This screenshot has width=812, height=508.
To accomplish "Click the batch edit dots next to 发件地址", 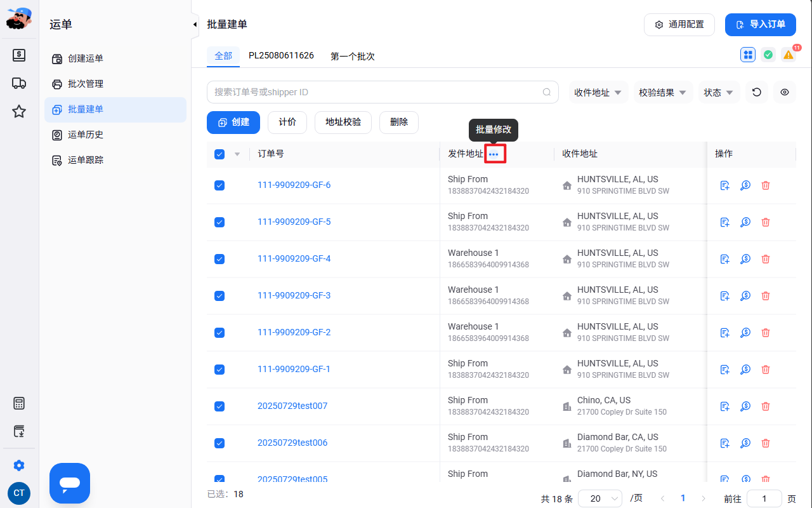I will pyautogui.click(x=494, y=154).
